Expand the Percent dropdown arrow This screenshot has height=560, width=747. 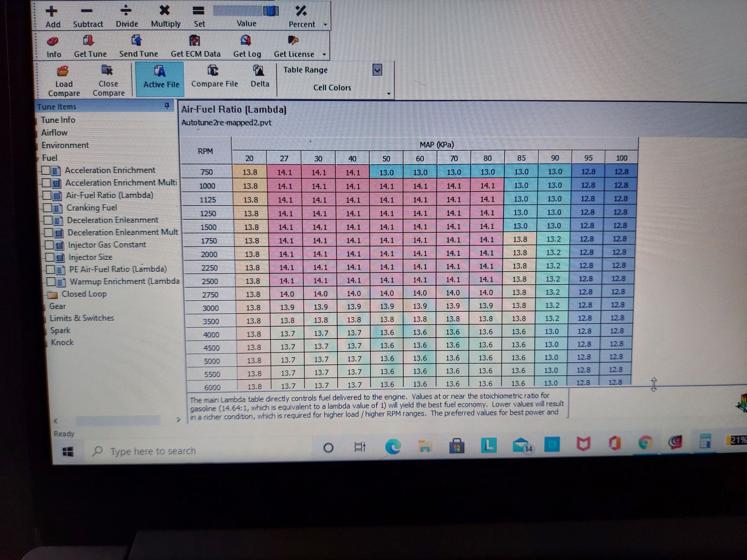coord(325,25)
